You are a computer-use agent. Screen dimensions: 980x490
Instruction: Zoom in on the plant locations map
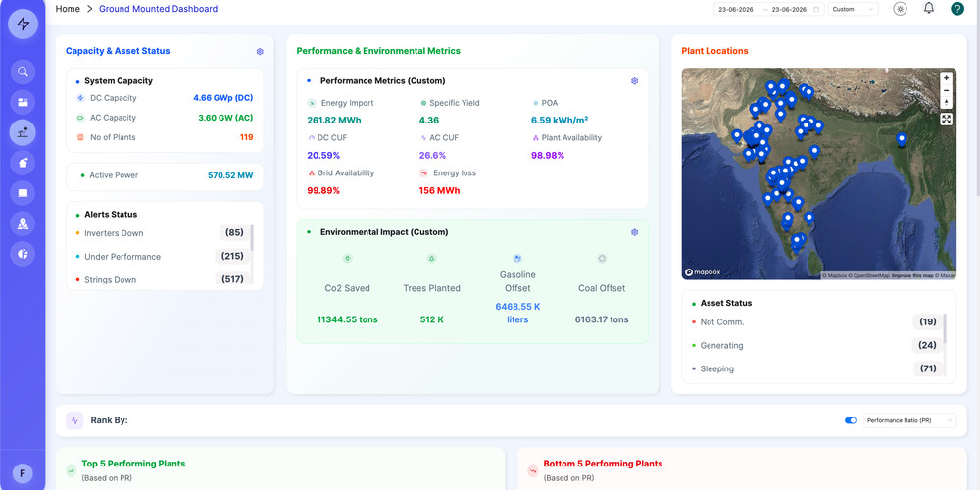pos(947,78)
